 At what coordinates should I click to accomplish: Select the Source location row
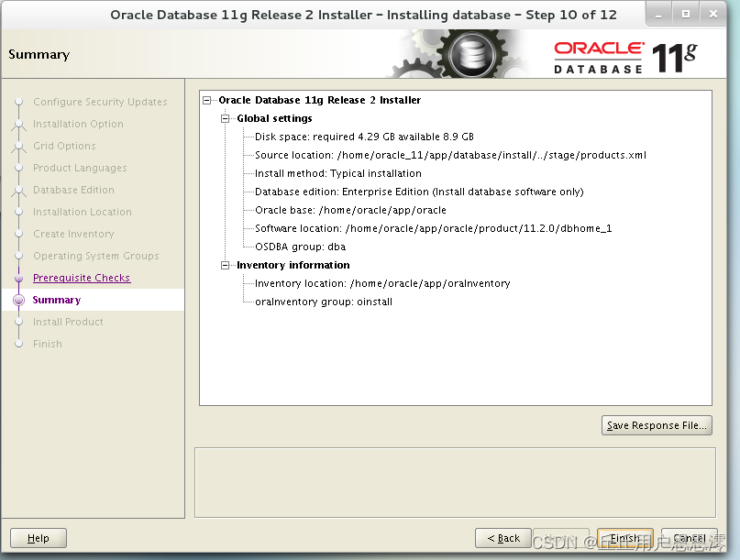(x=450, y=155)
